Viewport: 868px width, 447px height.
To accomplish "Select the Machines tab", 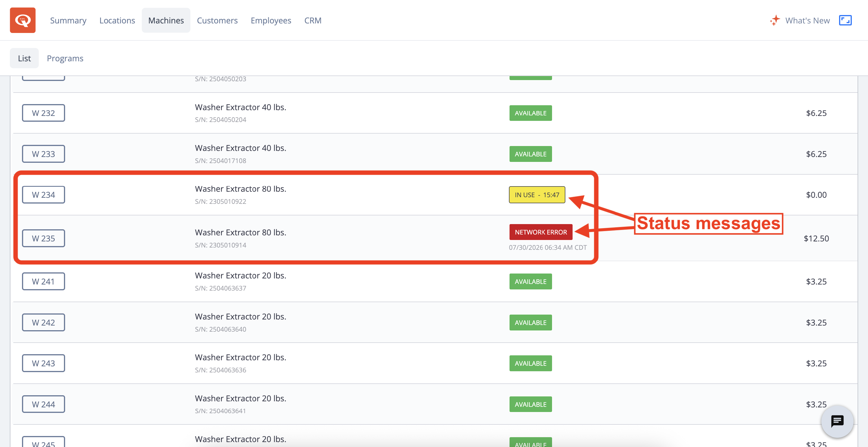I will [x=166, y=21].
